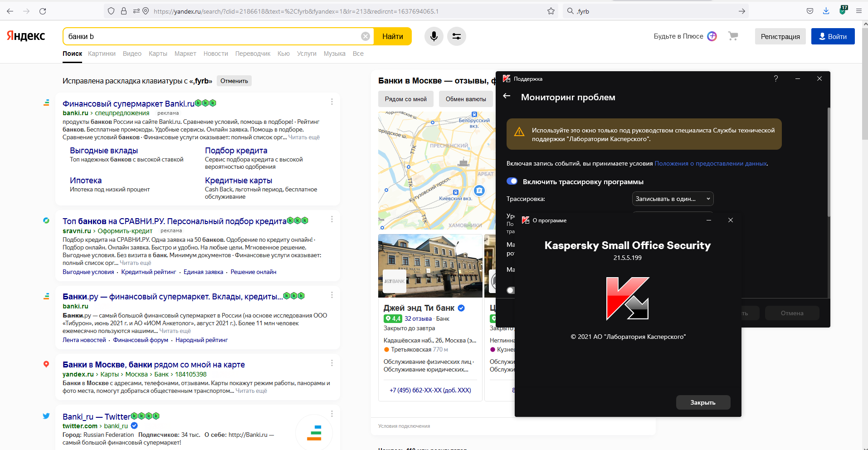Show all services via Все
Viewport: 868px width, 450px height.
tap(358, 54)
